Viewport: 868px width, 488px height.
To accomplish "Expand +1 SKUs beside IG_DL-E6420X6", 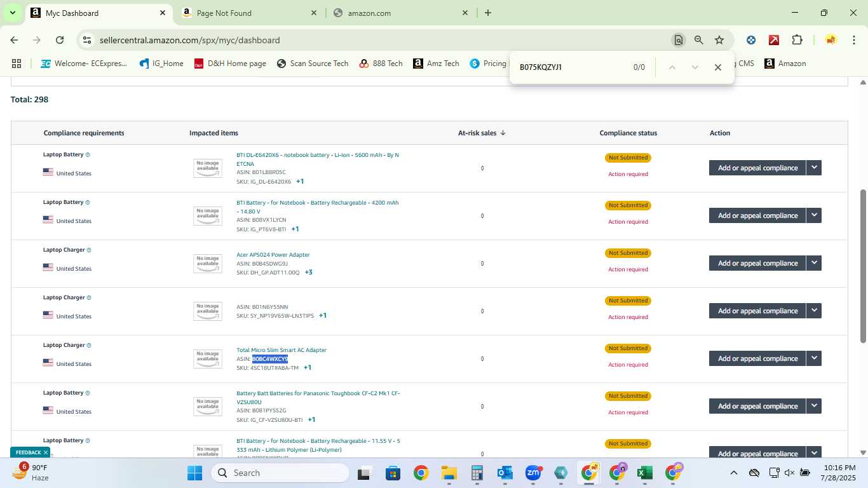I will pyautogui.click(x=300, y=181).
